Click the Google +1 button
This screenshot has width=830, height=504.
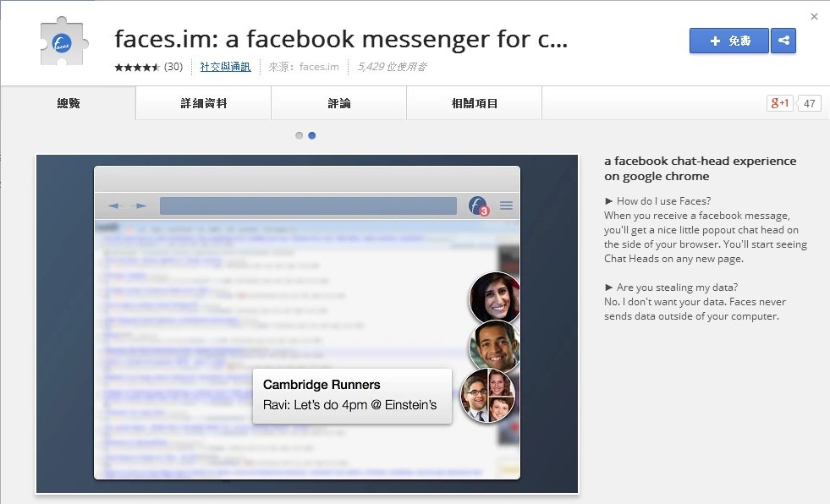coord(779,103)
